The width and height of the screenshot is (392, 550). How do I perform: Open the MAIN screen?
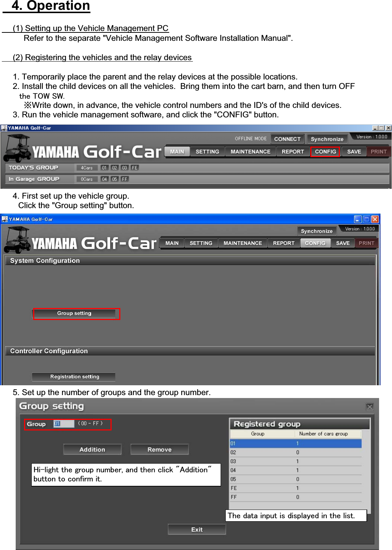[x=177, y=151]
